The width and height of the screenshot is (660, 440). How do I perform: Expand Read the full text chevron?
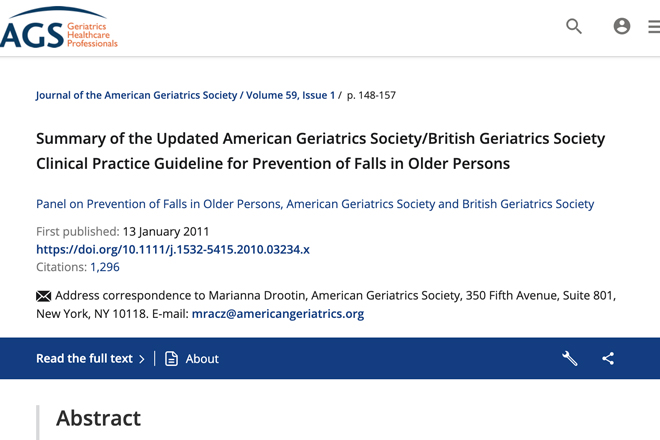[x=142, y=359]
